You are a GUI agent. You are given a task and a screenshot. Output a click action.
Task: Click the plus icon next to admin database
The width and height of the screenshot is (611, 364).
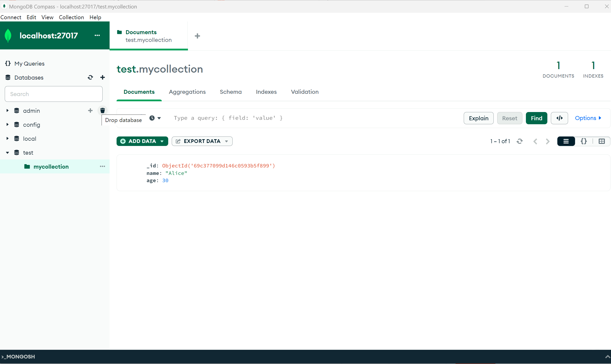pyautogui.click(x=90, y=111)
